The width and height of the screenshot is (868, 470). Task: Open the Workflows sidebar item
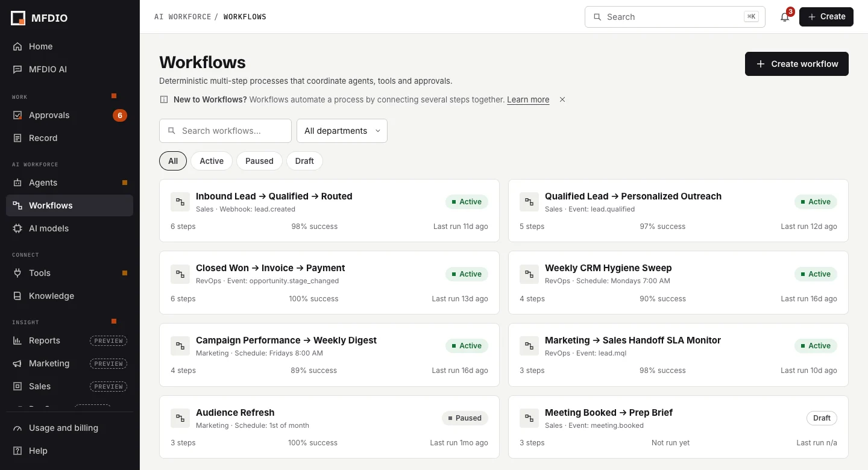pos(69,205)
